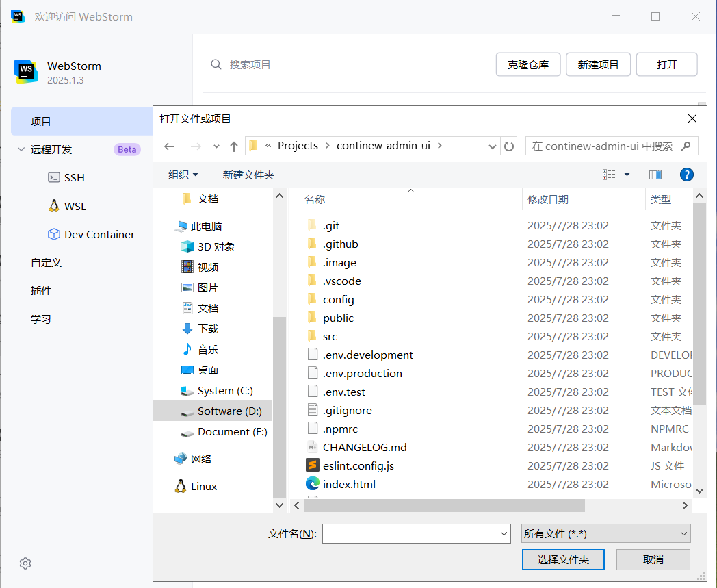Select the src folder
The height and width of the screenshot is (588, 717).
click(322, 336)
